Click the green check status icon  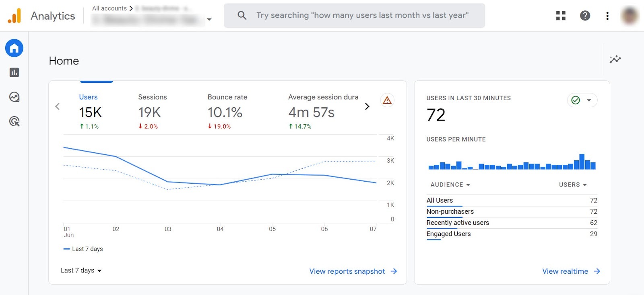point(576,100)
